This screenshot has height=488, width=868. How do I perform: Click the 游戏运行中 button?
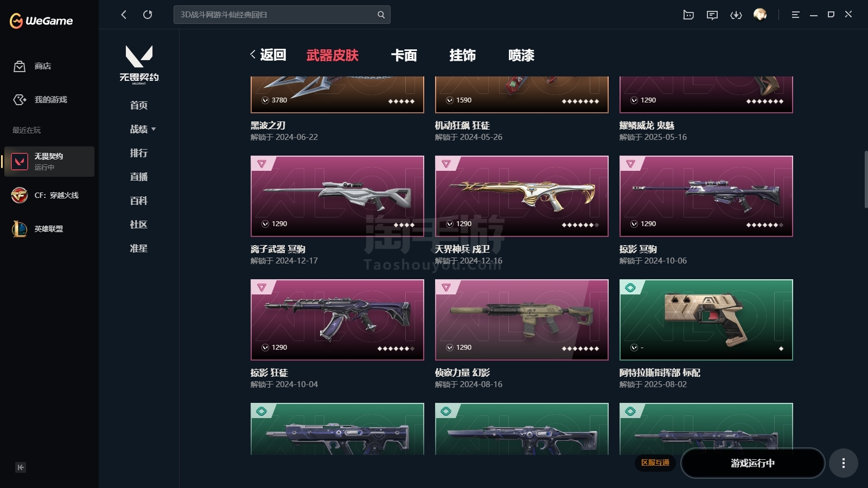tap(752, 463)
